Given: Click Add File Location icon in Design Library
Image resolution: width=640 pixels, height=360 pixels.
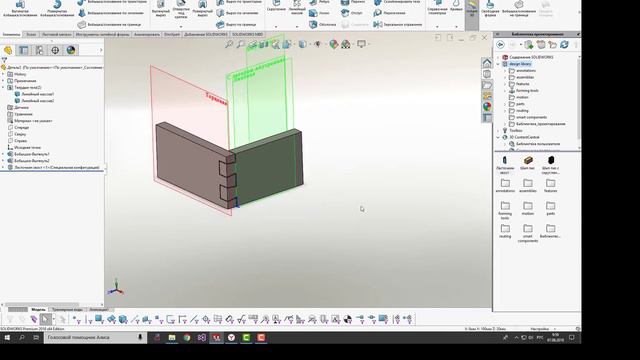Looking at the screenshot, I should tap(541, 44).
